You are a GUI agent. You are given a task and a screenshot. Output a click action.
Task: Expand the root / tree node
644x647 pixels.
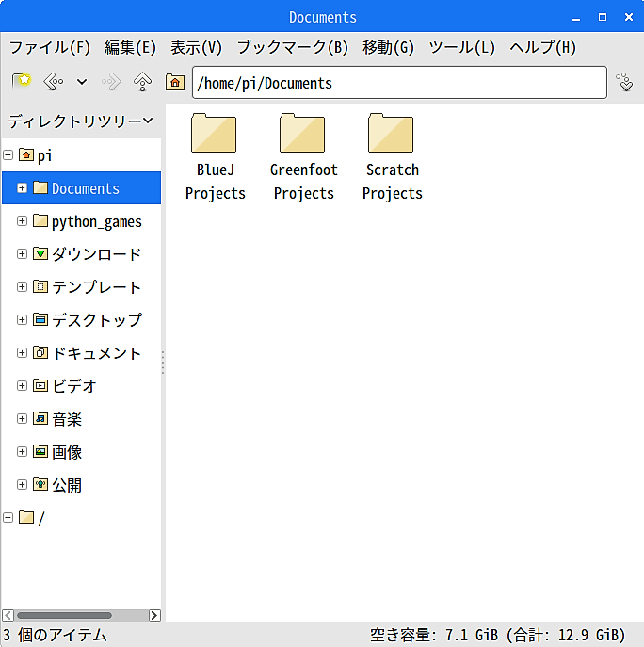tap(8, 517)
